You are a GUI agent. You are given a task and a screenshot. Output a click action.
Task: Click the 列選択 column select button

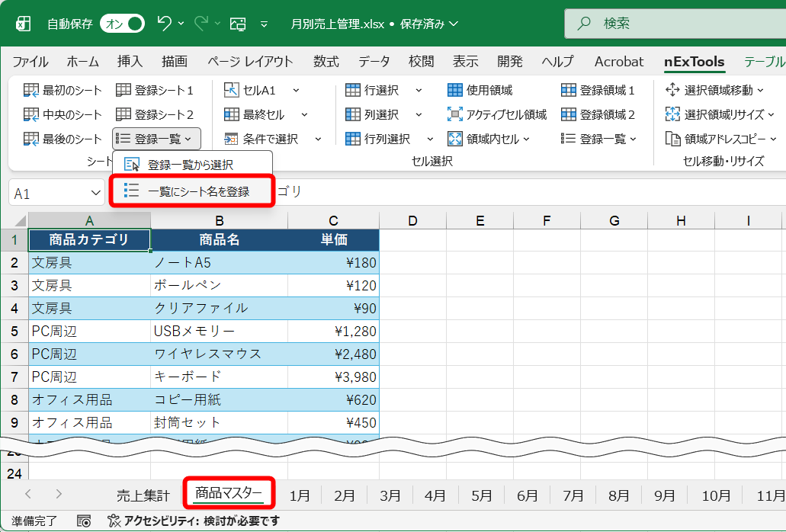(x=373, y=115)
